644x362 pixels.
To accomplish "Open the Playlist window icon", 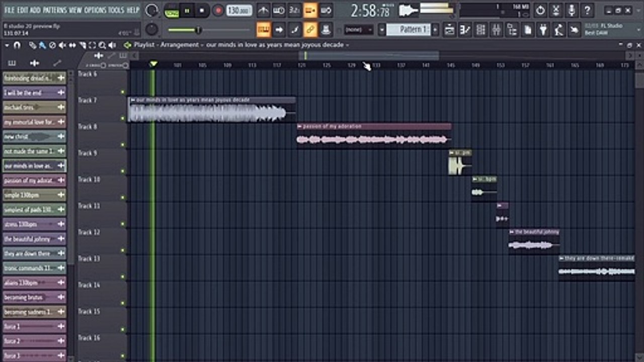I will pyautogui.click(x=449, y=30).
